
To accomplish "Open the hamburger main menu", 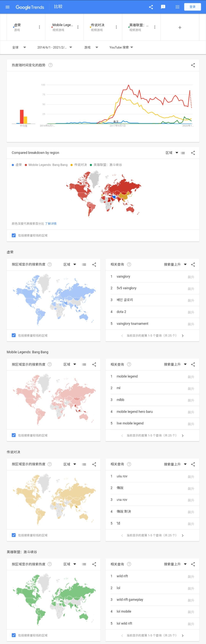I will pyautogui.click(x=7, y=7).
